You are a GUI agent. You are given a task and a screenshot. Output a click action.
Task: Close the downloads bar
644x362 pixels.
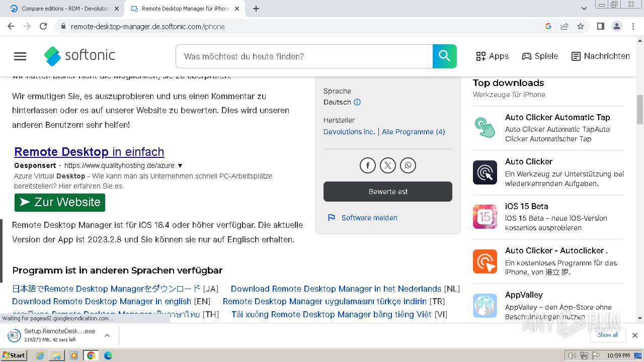tap(634, 335)
